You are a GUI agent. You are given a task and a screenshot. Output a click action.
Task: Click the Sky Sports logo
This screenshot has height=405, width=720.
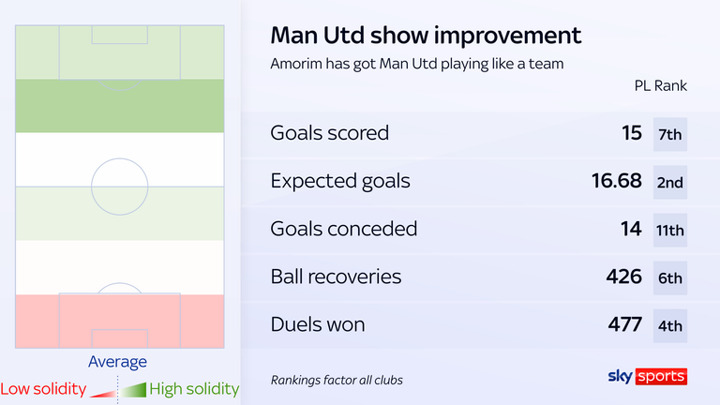tap(647, 376)
